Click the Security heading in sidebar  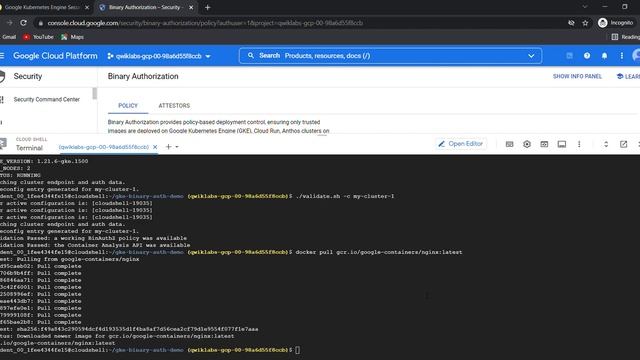28,76
